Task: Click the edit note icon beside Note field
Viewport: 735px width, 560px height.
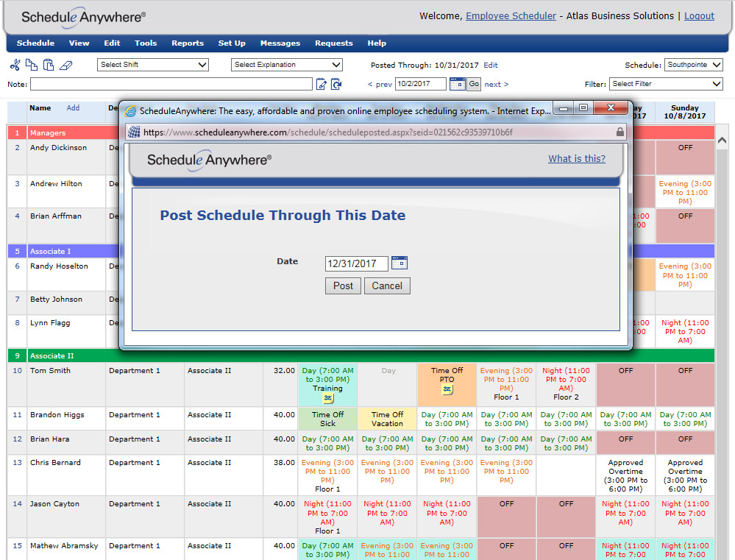Action: [x=321, y=84]
